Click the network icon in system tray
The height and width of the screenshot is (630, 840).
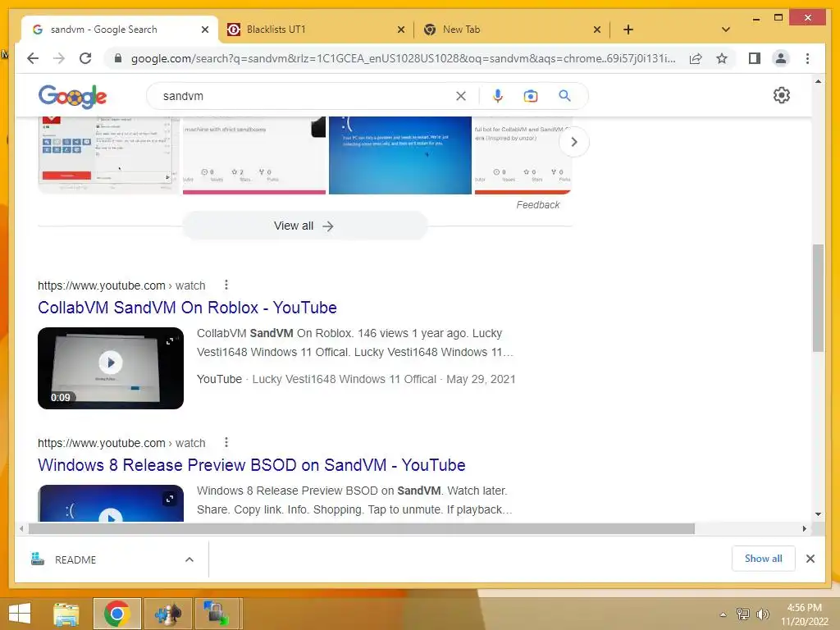743,614
